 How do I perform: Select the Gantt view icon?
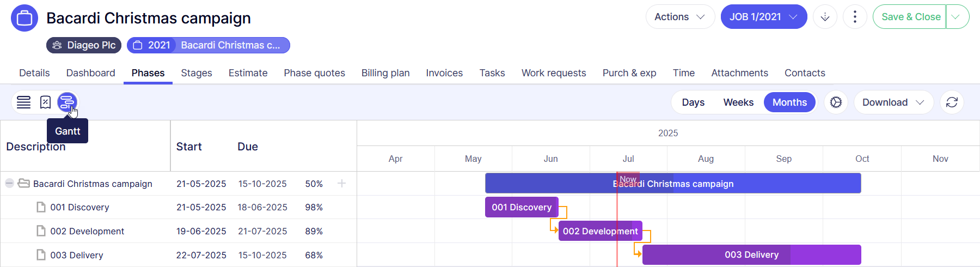(x=67, y=102)
